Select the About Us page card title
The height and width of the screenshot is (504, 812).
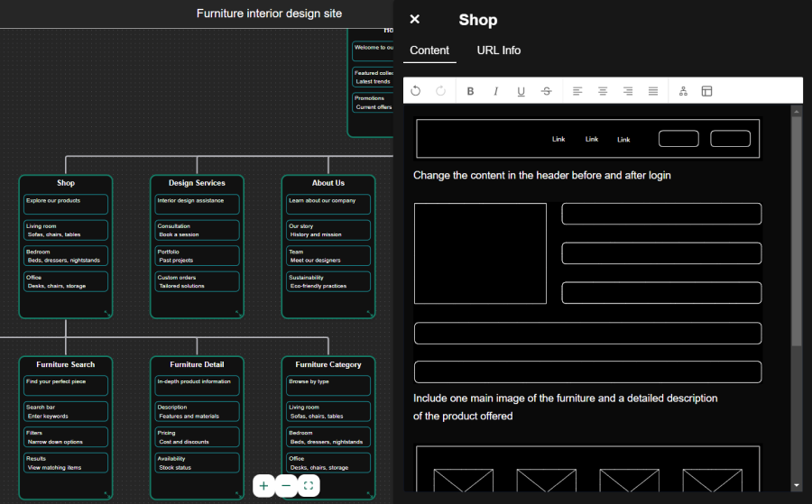[328, 183]
